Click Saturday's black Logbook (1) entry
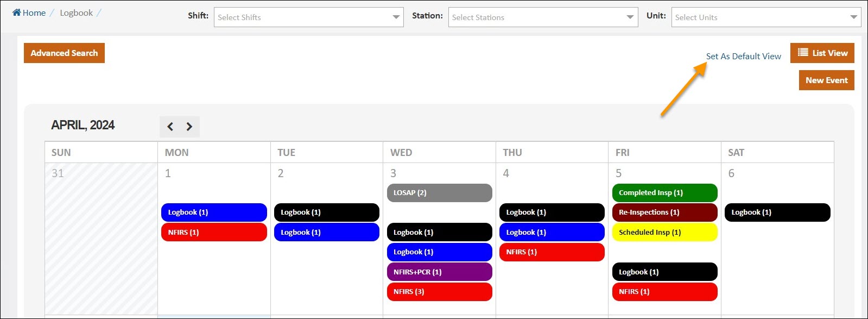 click(777, 212)
